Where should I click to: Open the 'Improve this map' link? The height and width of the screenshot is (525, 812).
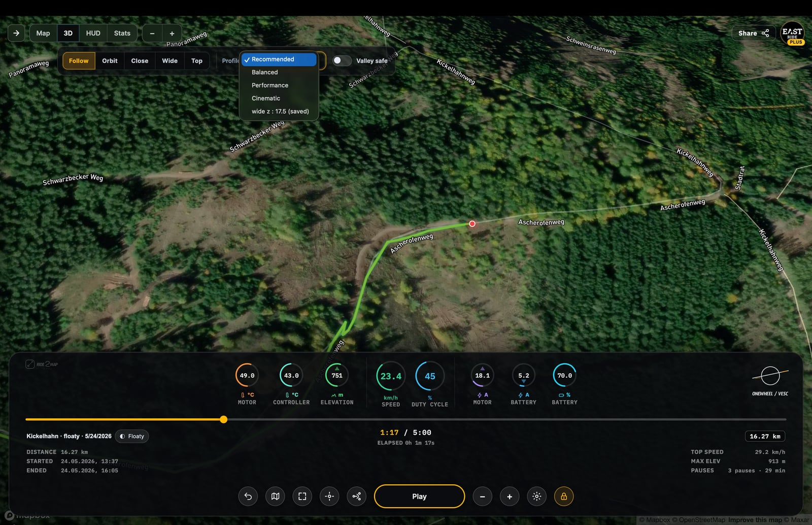(755, 520)
